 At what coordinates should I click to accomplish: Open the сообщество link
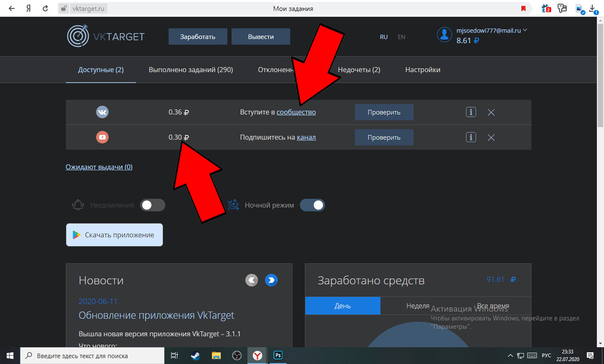tap(296, 112)
